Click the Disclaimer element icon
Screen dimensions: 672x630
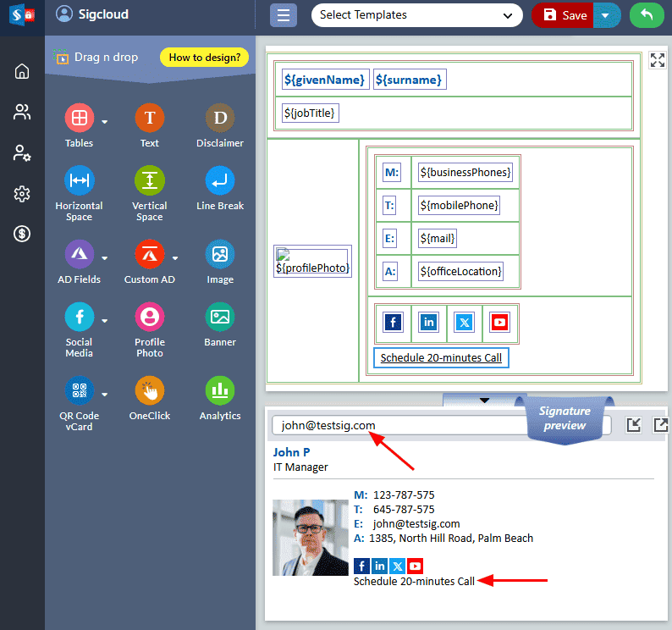pyautogui.click(x=219, y=119)
